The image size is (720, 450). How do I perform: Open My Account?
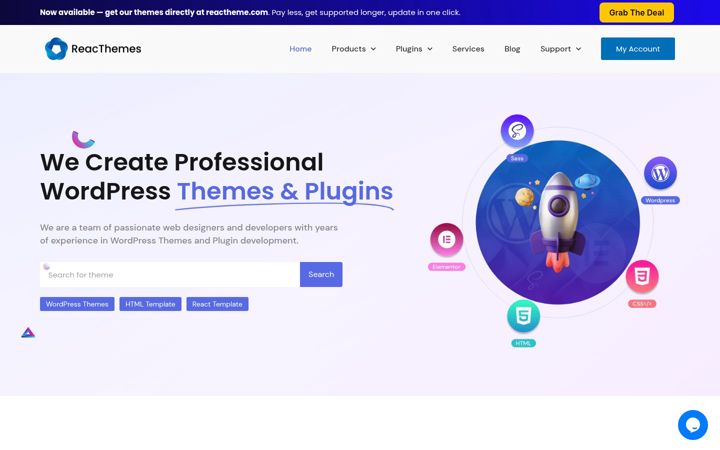[638, 49]
